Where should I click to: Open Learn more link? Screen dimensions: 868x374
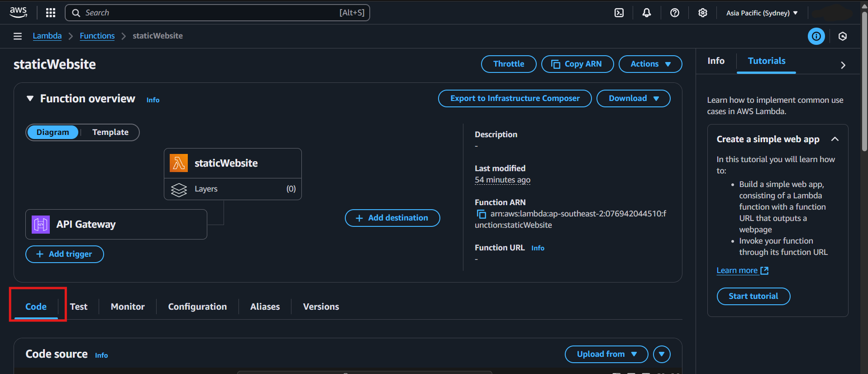coord(737,270)
